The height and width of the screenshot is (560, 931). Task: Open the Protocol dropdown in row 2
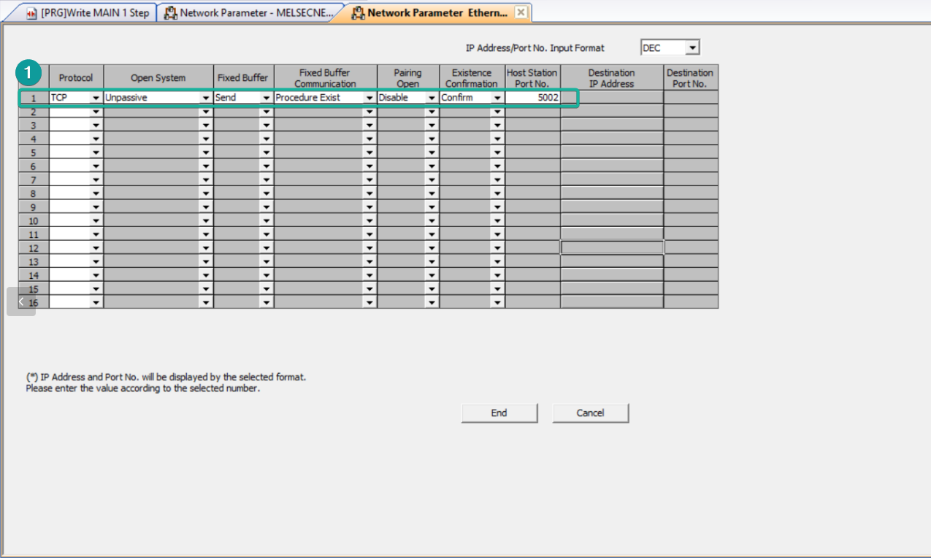tap(96, 112)
